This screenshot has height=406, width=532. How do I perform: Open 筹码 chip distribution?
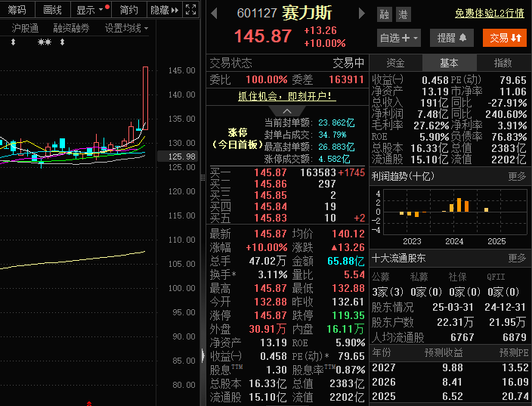(x=17, y=10)
